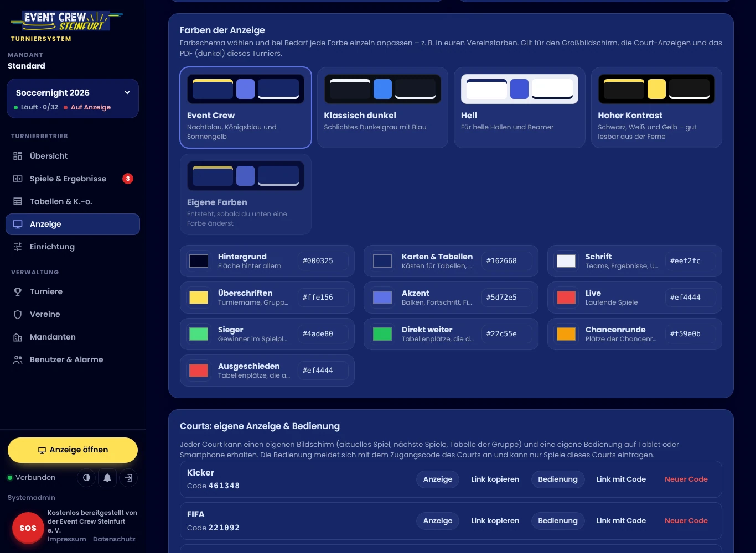Open Spiele & Ergebnisse in the sidebar
This screenshot has width=756, height=553.
pos(73,179)
